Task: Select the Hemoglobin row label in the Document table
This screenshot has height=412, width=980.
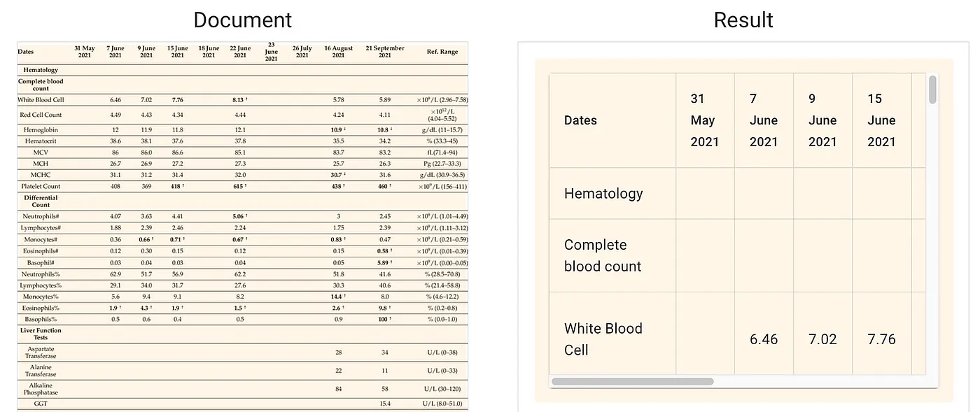Action: tap(41, 130)
